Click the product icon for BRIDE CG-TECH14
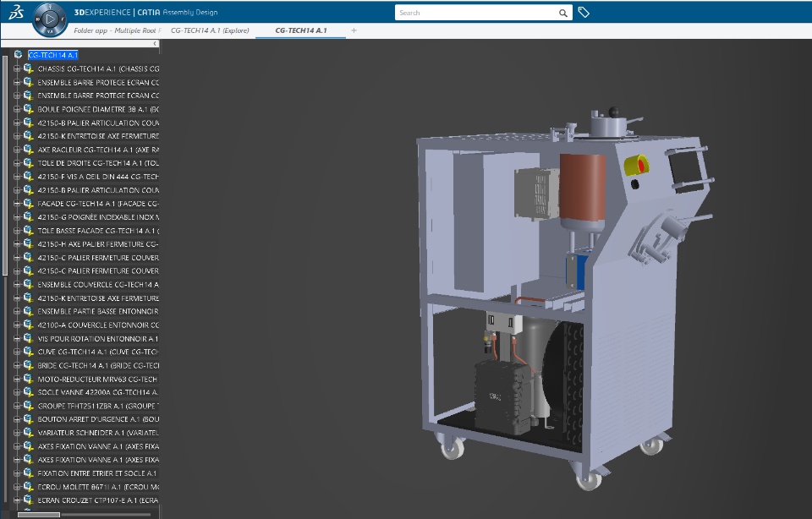 coord(29,365)
